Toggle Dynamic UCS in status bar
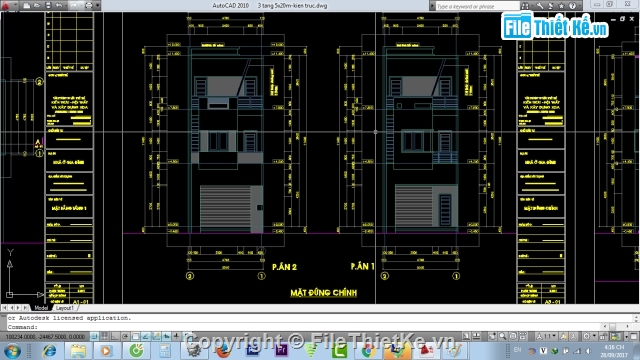 (156, 337)
